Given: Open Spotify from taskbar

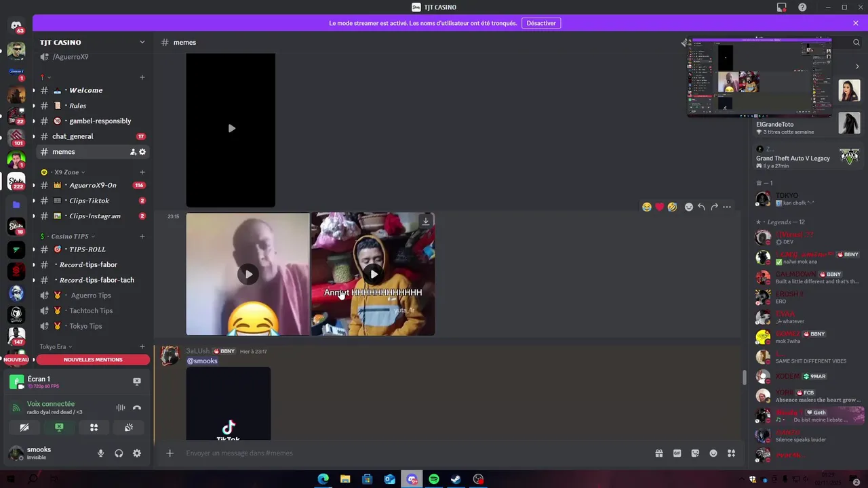Looking at the screenshot, I should pyautogui.click(x=434, y=479).
